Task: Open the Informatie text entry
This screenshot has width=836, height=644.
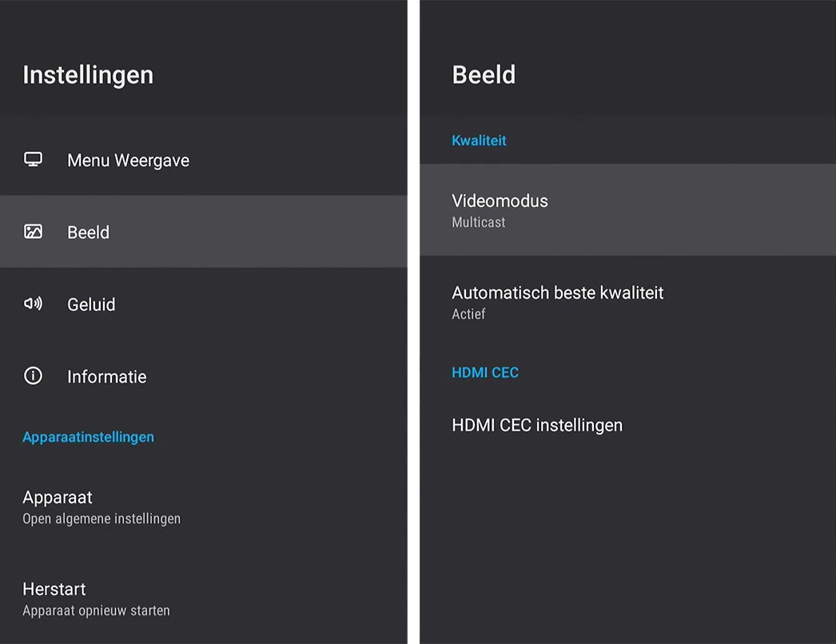Action: click(x=106, y=376)
